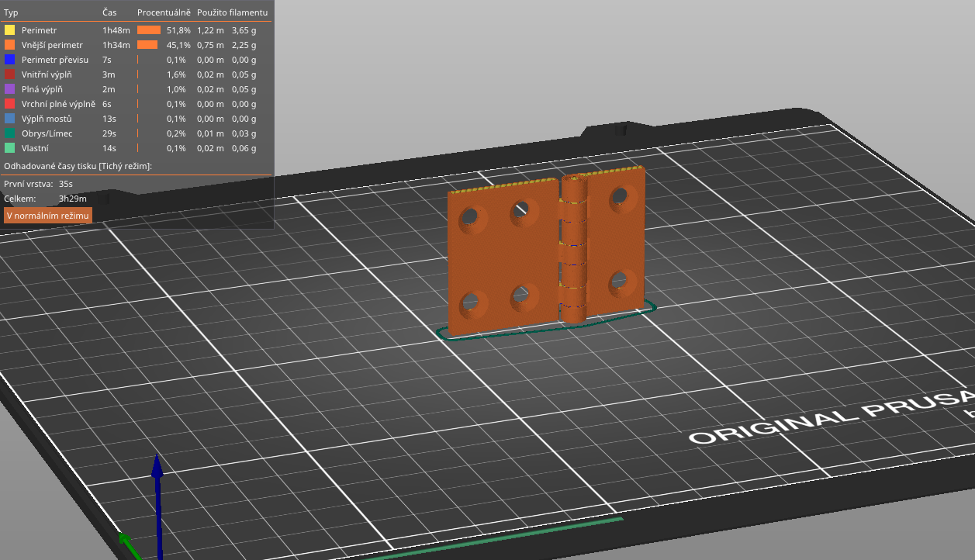Select the '1,22 m' filament length

click(x=210, y=29)
